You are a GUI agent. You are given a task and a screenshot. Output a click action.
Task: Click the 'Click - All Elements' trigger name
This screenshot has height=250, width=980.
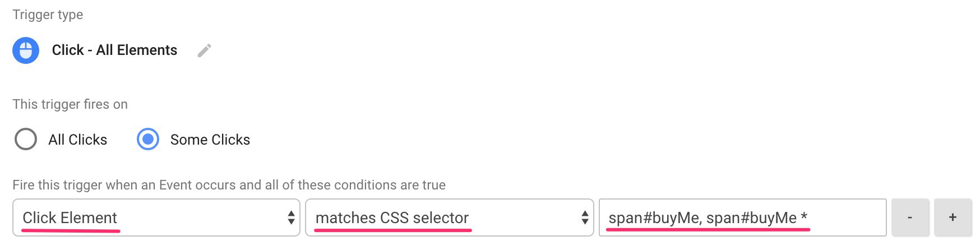pos(114,50)
